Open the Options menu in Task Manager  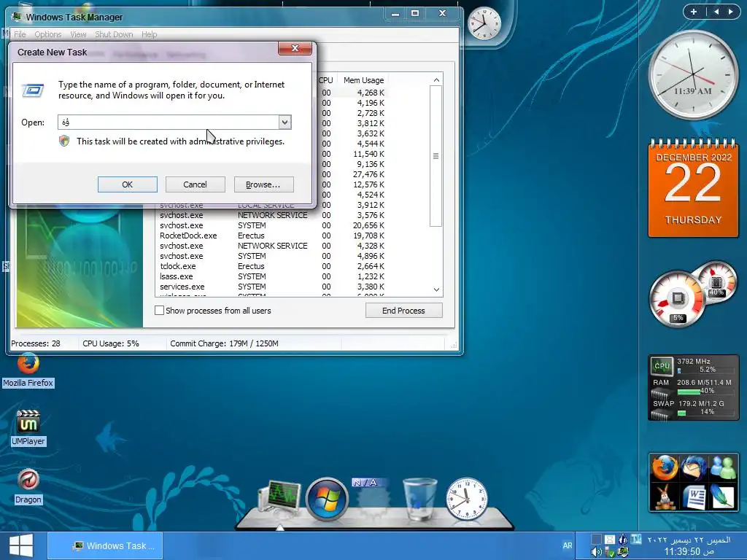pos(47,34)
